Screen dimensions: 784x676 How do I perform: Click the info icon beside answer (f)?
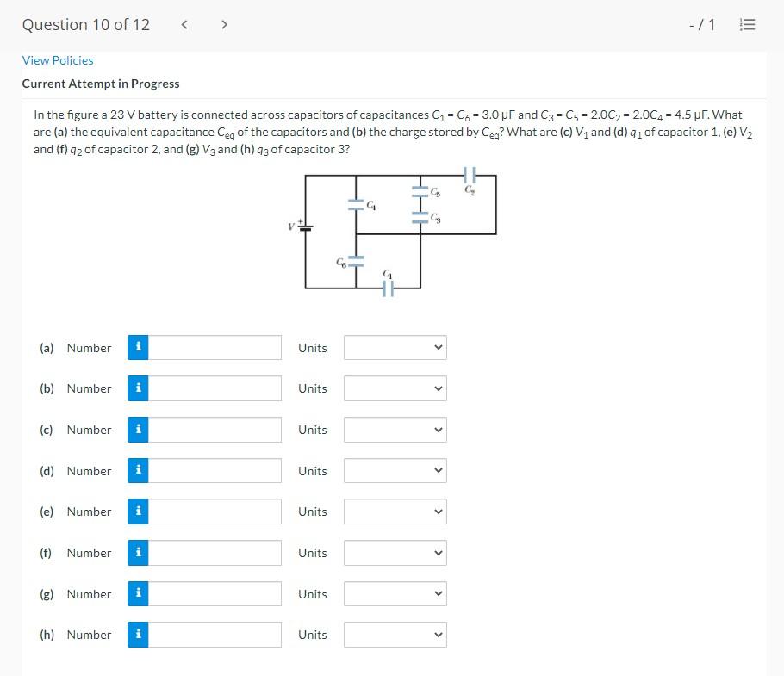point(138,553)
